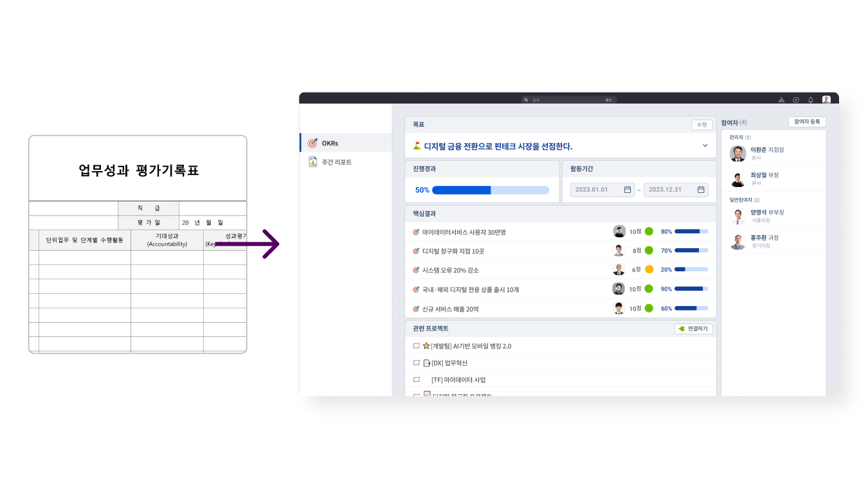The height and width of the screenshot is (488, 868).
Task: Select OKRs in the left sidebar
Action: click(331, 143)
